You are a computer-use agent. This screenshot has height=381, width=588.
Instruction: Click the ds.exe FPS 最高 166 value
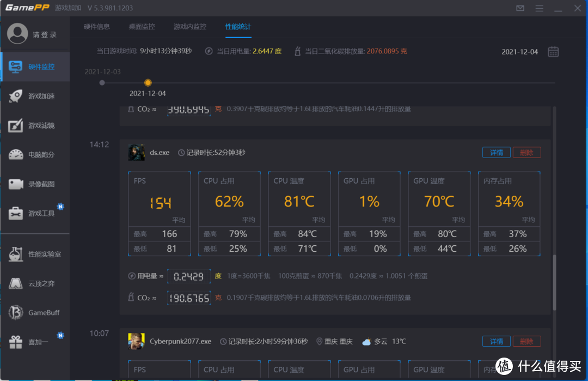coord(169,234)
